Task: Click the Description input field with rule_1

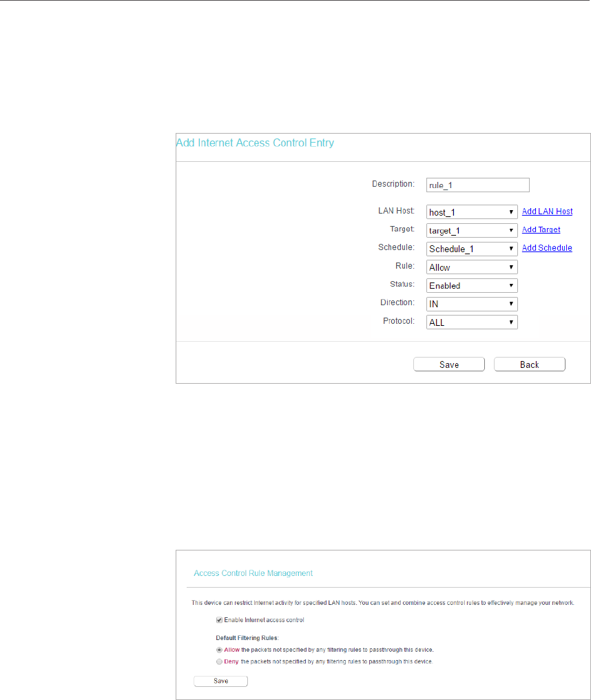Action: 477,185
